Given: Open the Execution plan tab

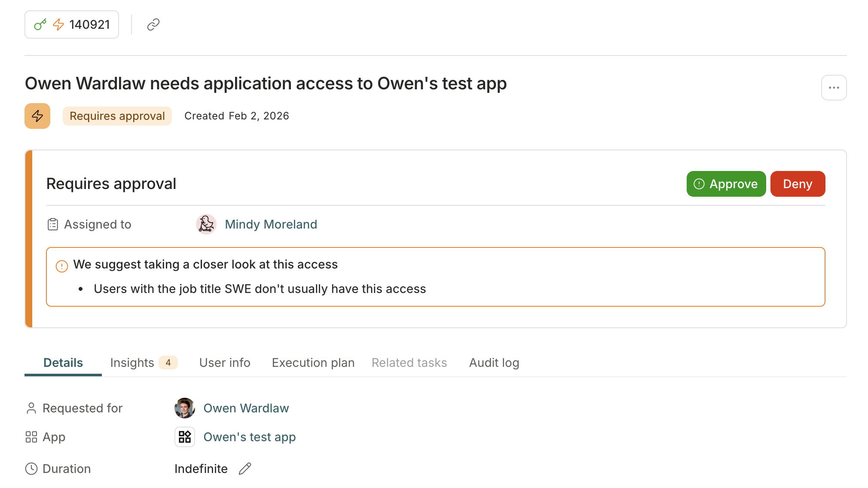Looking at the screenshot, I should click(x=313, y=363).
